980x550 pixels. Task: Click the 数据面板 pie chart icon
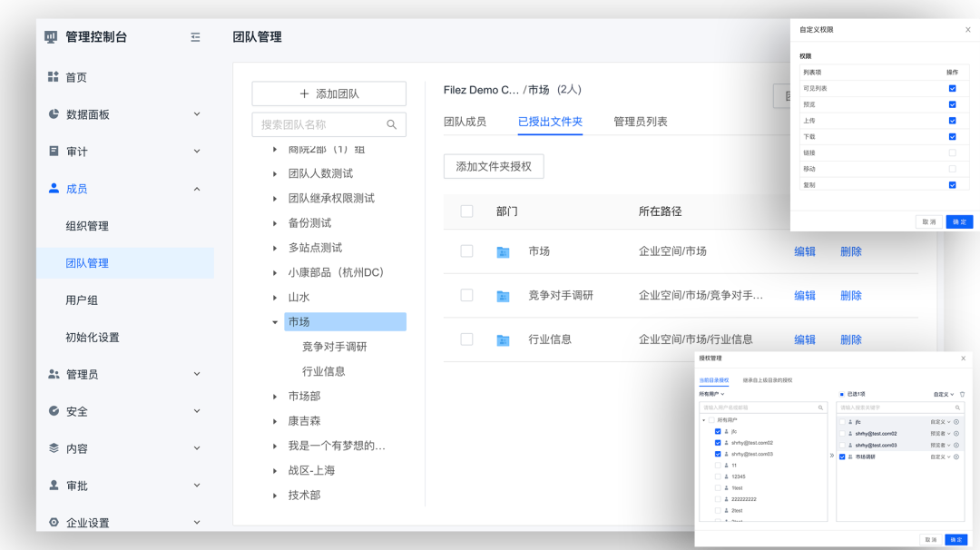click(x=54, y=113)
